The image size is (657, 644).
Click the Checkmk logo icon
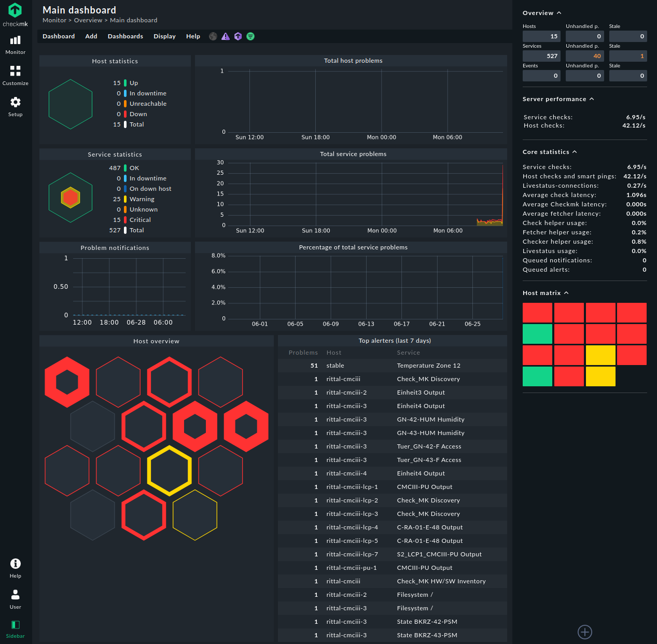15,10
